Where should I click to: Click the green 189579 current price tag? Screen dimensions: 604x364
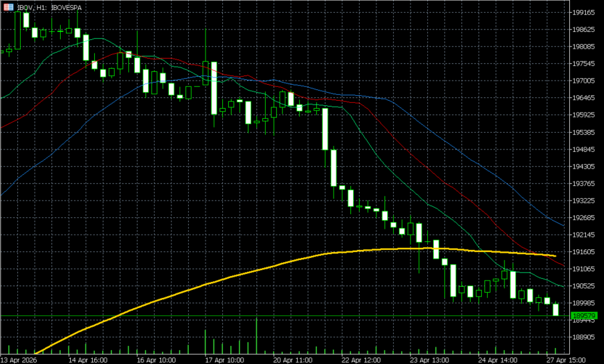[x=585, y=315]
